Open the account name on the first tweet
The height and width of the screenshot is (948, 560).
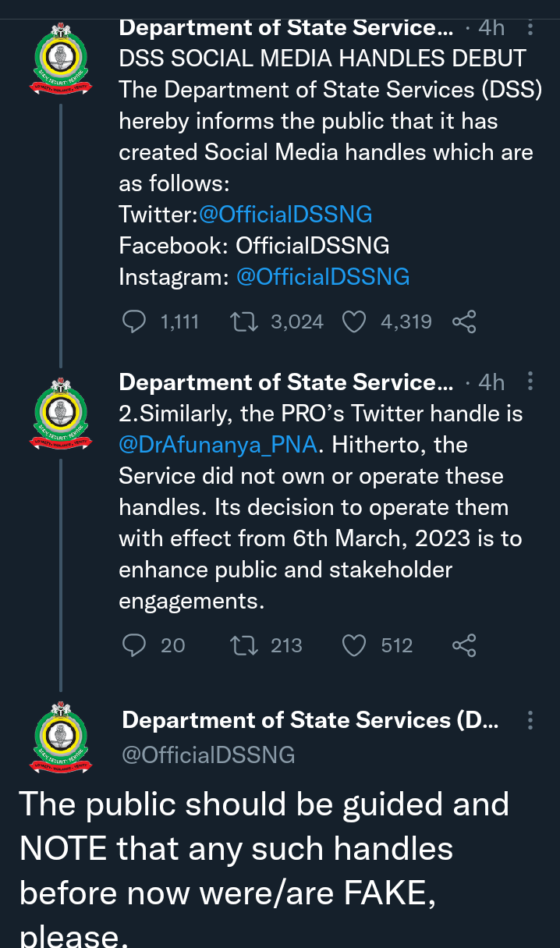[285, 28]
